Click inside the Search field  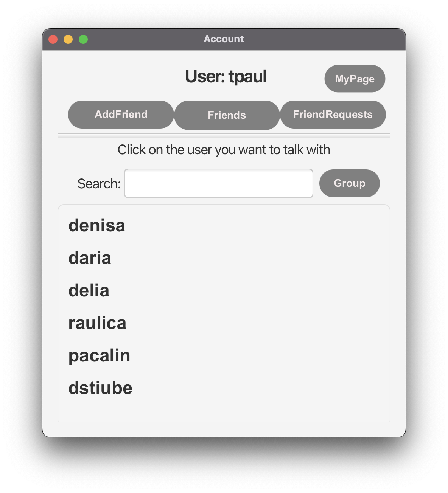click(x=218, y=183)
